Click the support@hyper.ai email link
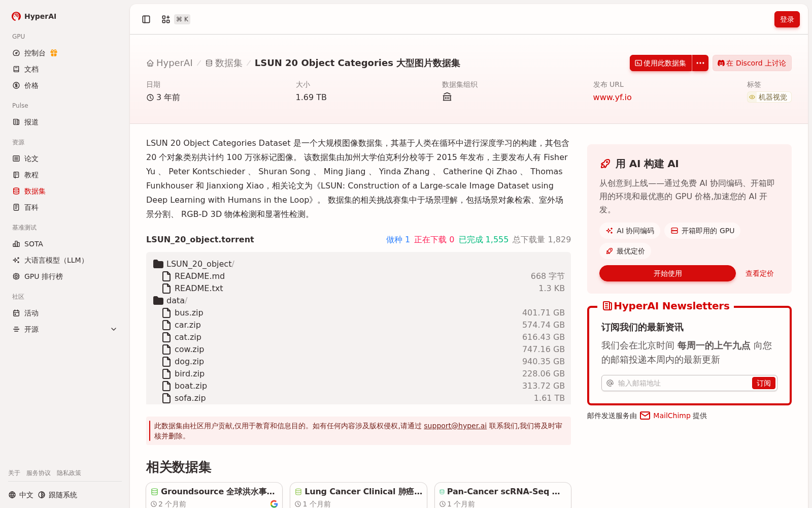Image resolution: width=812 pixels, height=508 pixels. pos(455,426)
